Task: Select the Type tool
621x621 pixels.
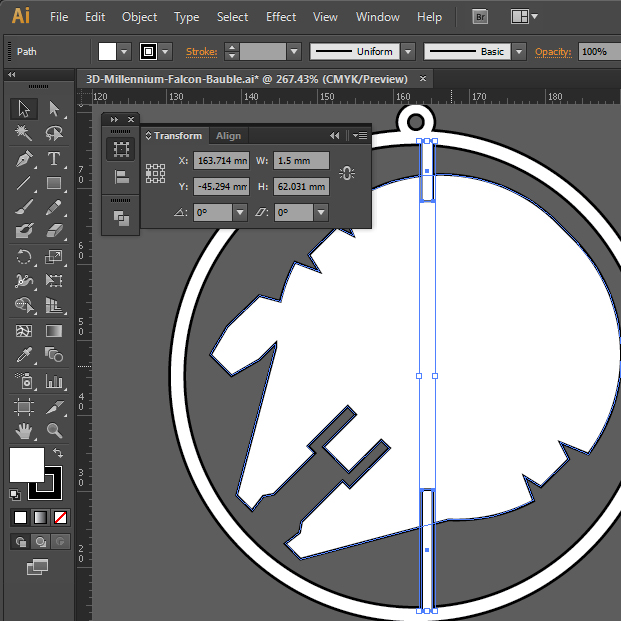Action: pyautogui.click(x=54, y=159)
